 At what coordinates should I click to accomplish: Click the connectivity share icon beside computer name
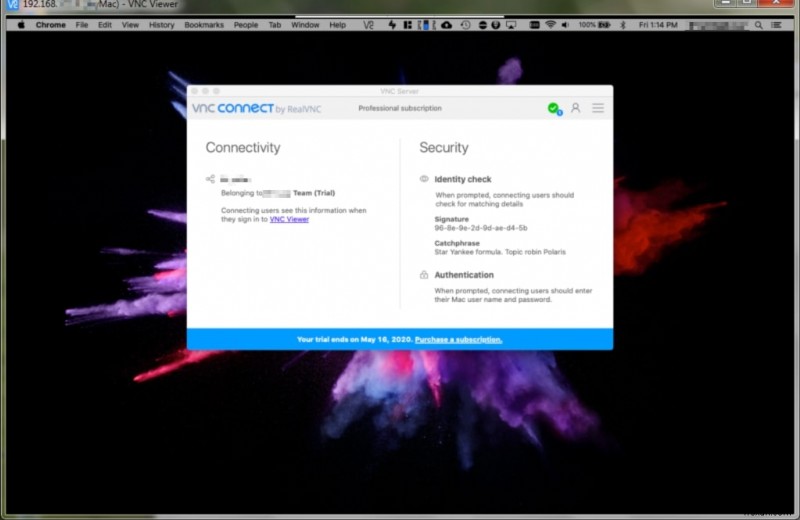pyautogui.click(x=210, y=179)
